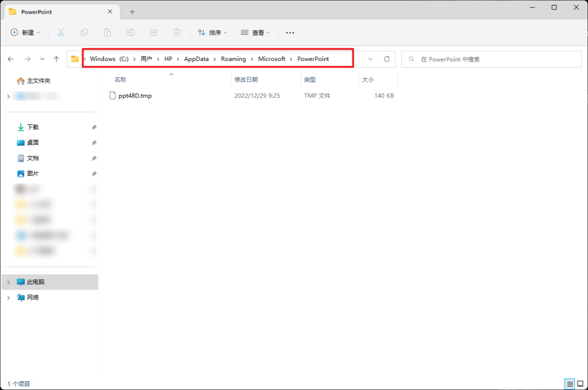Sort by 修改日期 column header
This screenshot has height=390, width=588.
(x=246, y=80)
